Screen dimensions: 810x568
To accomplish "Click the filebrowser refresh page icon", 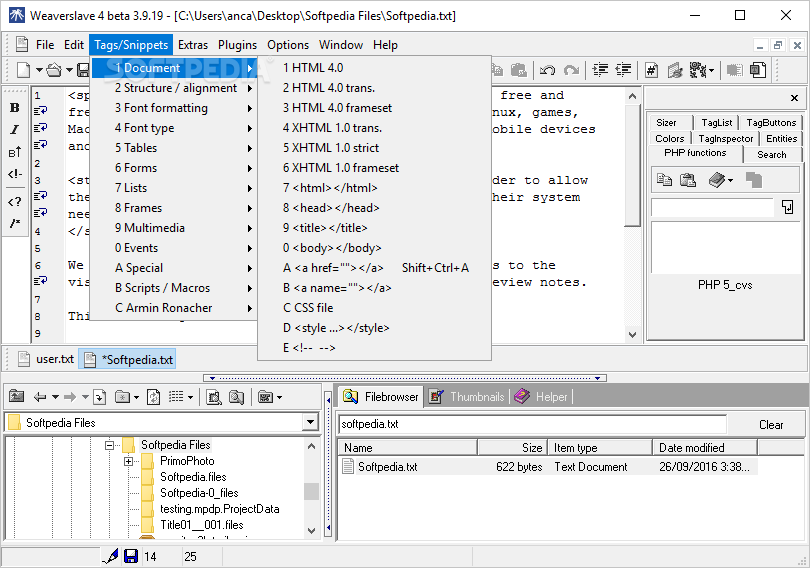I will click(x=153, y=397).
